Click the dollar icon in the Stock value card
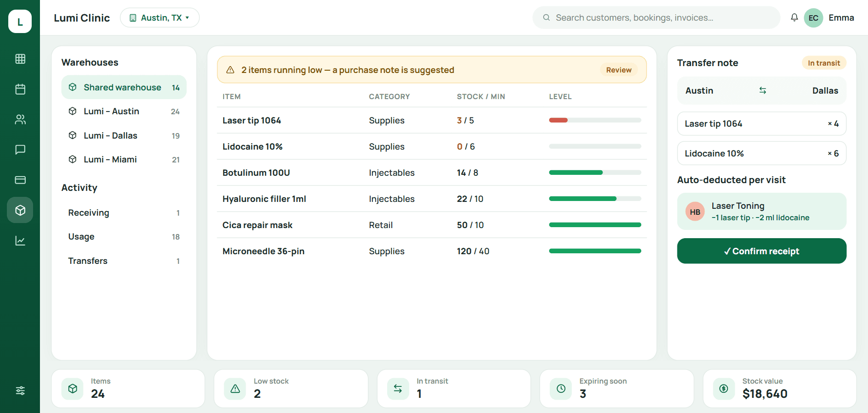Viewport: 868px width, 413px height. point(724,389)
